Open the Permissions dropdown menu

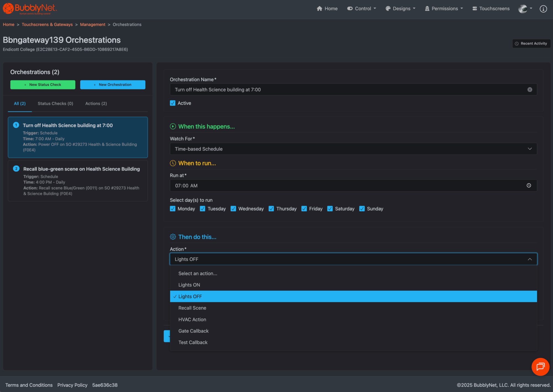(x=444, y=9)
